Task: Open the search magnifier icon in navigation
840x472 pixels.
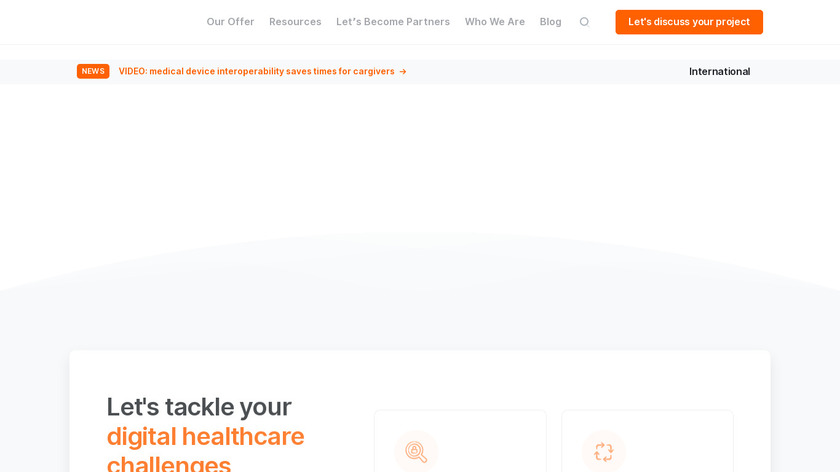Action: (x=584, y=22)
